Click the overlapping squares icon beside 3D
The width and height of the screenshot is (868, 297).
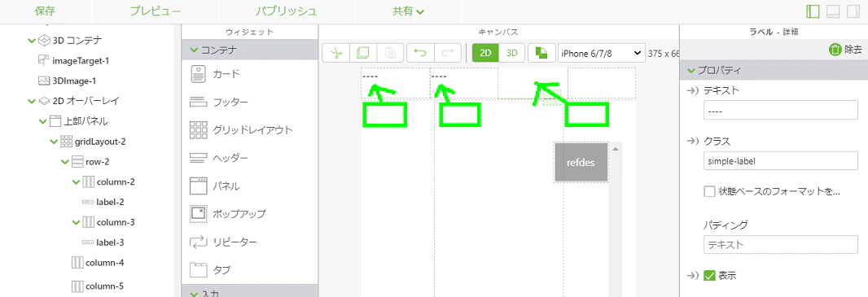(x=541, y=53)
